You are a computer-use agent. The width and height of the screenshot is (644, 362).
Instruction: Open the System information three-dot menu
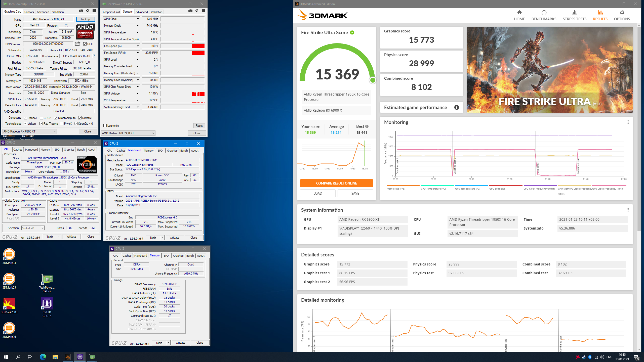pos(628,210)
